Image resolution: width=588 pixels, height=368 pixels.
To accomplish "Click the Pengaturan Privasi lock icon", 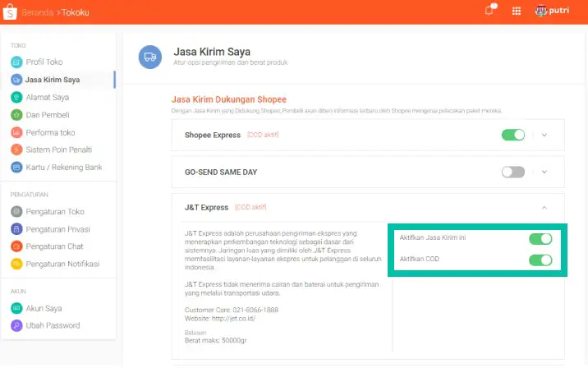I will click(x=16, y=229).
